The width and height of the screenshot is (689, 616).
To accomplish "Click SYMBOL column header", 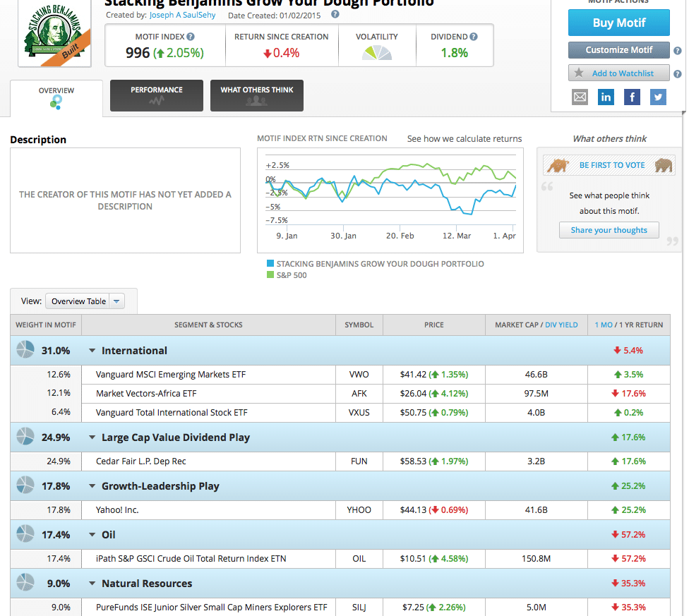I will [359, 325].
